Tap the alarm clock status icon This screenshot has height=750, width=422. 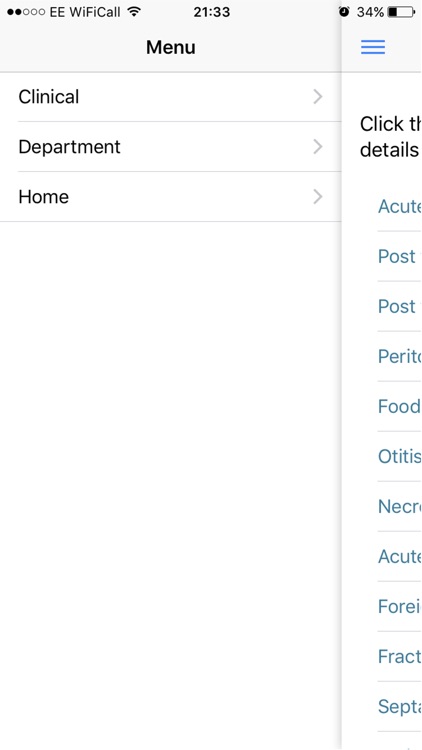[x=344, y=12]
